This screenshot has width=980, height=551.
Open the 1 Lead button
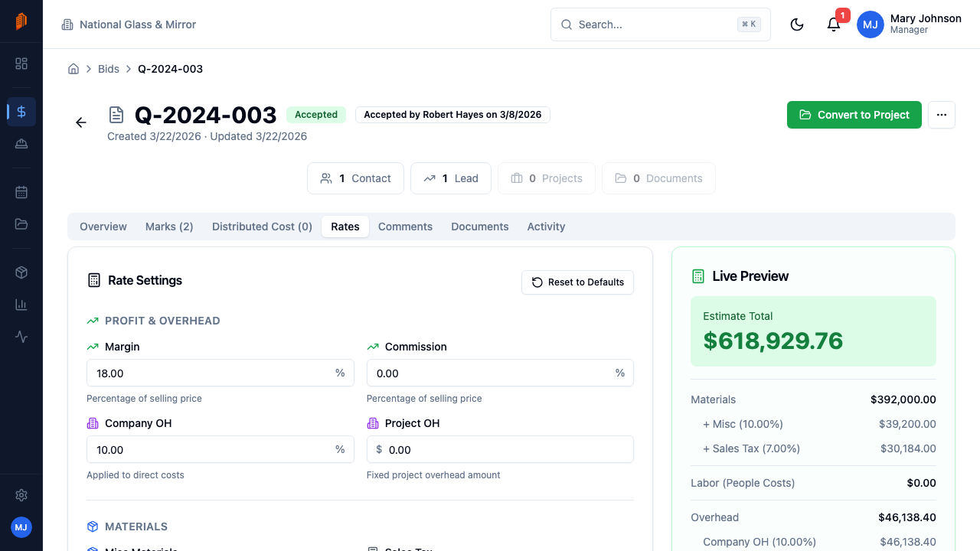pyautogui.click(x=451, y=178)
